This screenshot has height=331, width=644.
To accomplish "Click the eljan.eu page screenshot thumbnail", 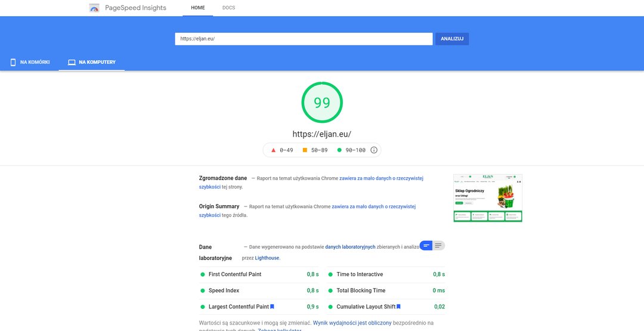I will tap(488, 198).
